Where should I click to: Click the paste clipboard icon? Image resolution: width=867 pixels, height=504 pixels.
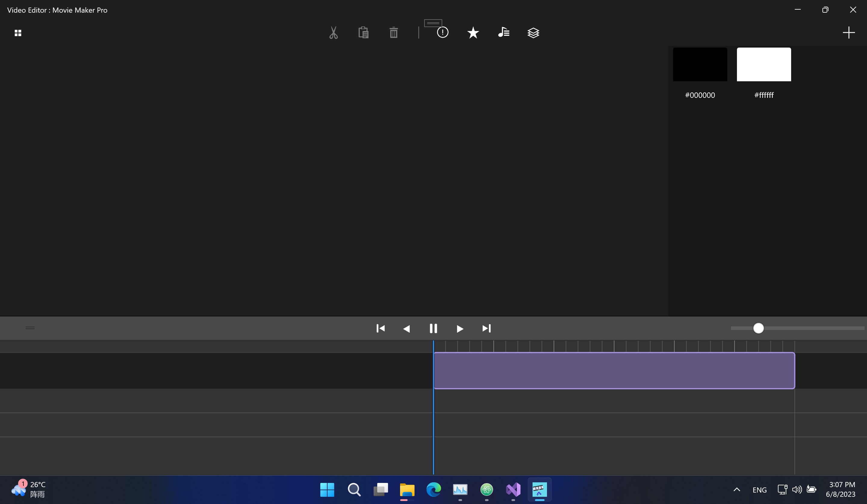363,33
